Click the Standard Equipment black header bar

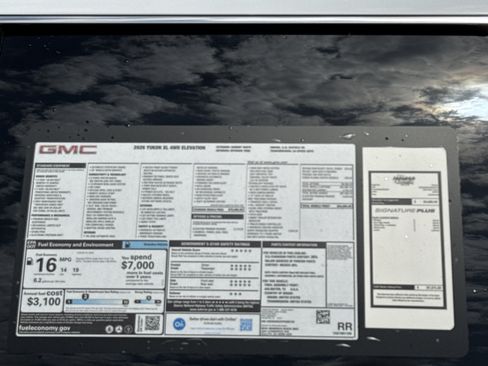coord(60,165)
